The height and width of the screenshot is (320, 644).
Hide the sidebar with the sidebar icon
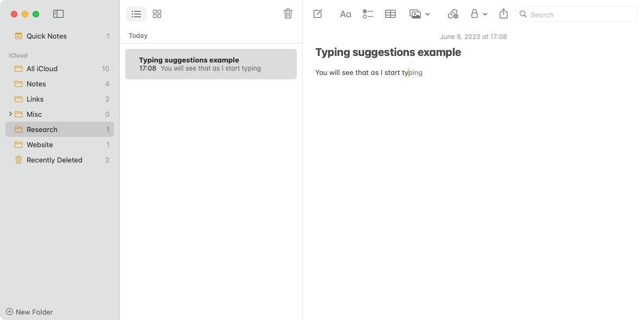(59, 14)
